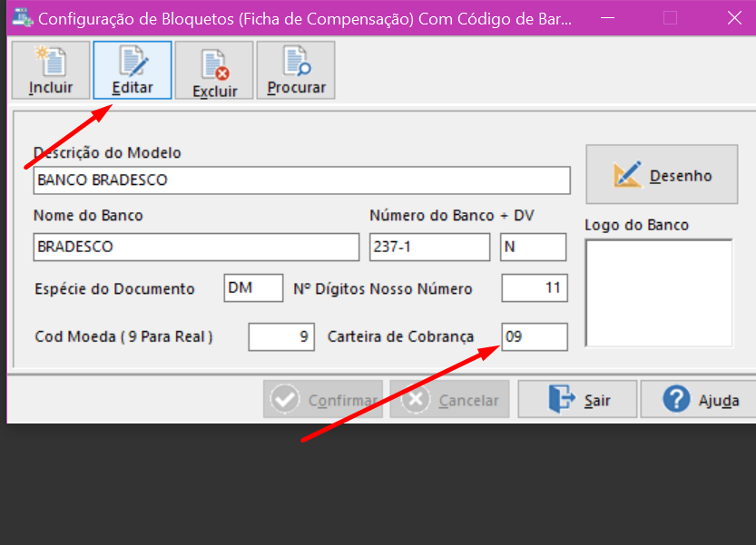This screenshot has height=545, width=756.
Task: Click the Carteira de Cobrança field 09
Action: point(535,336)
